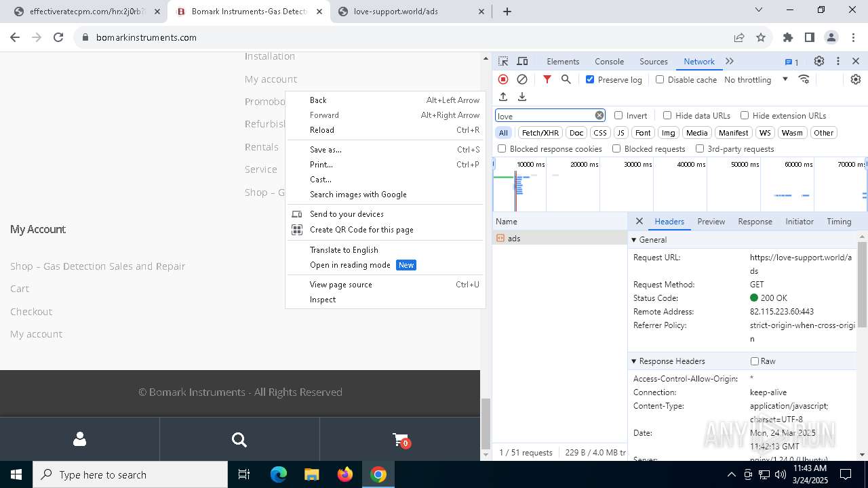Image resolution: width=868 pixels, height=488 pixels.
Task: Toggle Chrome side panel icon
Action: coord(810,37)
